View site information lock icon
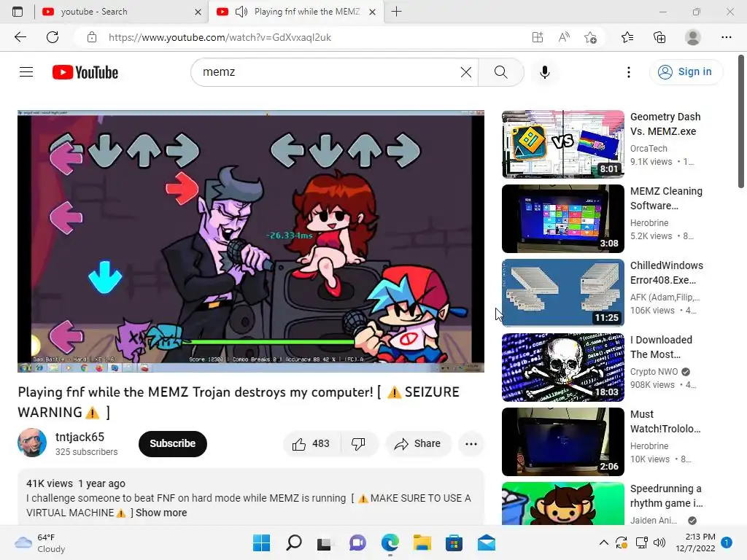Viewport: 747px width, 560px height. [x=92, y=37]
